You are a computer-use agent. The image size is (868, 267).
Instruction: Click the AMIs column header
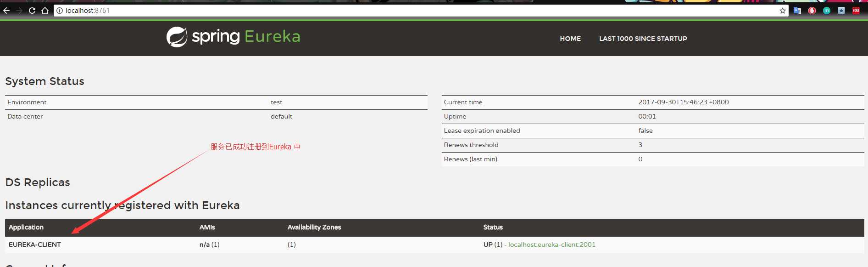207,227
